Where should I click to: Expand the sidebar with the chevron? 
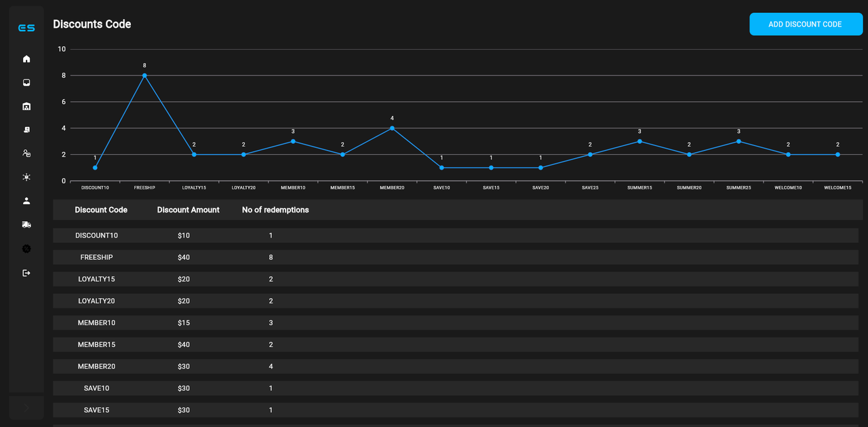pyautogui.click(x=26, y=408)
